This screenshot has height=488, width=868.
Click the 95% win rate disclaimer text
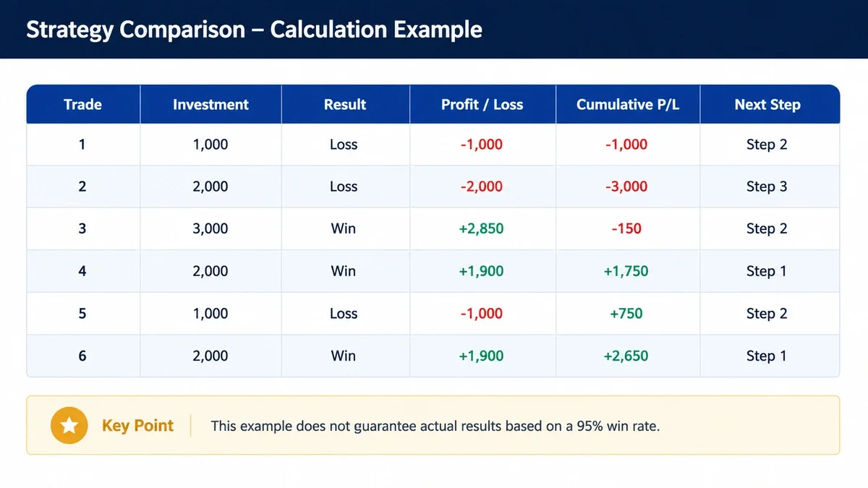435,426
